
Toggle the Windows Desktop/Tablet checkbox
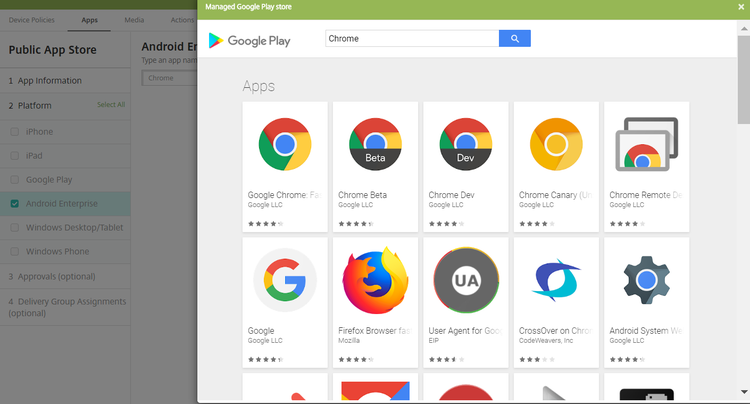(x=15, y=228)
